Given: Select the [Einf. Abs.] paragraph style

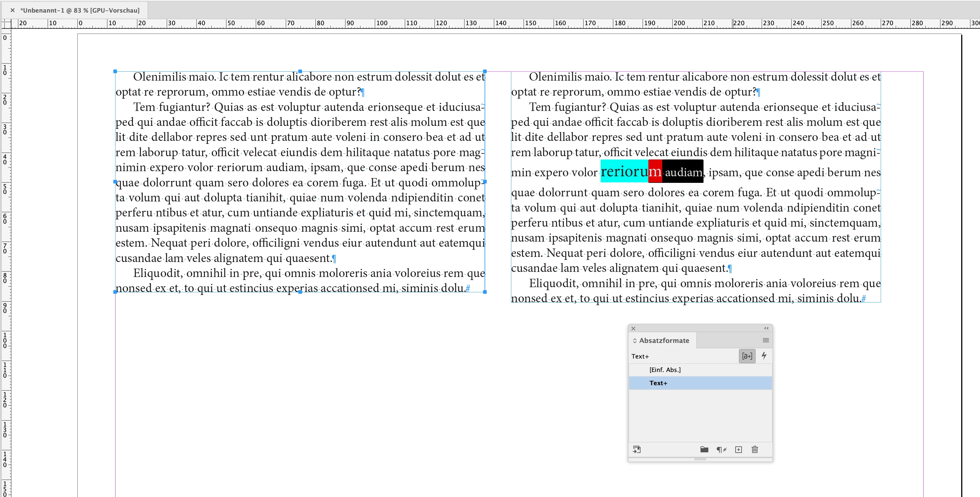Looking at the screenshot, I should pyautogui.click(x=665, y=370).
